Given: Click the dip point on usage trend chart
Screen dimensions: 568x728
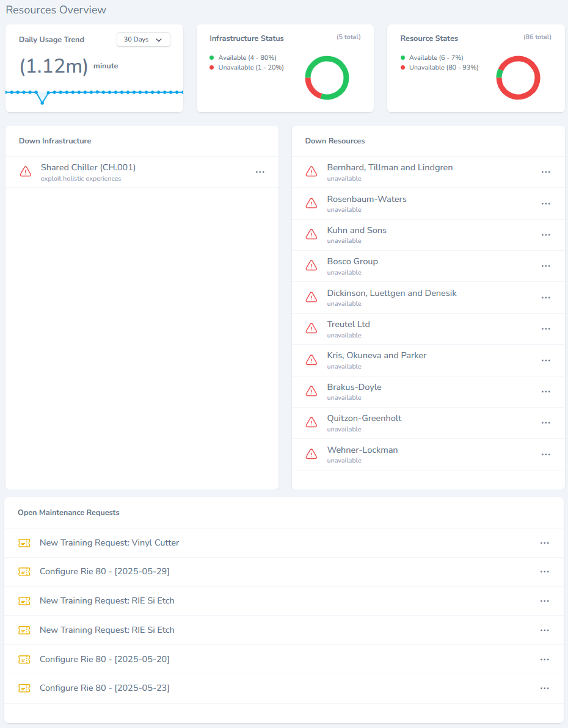Looking at the screenshot, I should pos(42,103).
